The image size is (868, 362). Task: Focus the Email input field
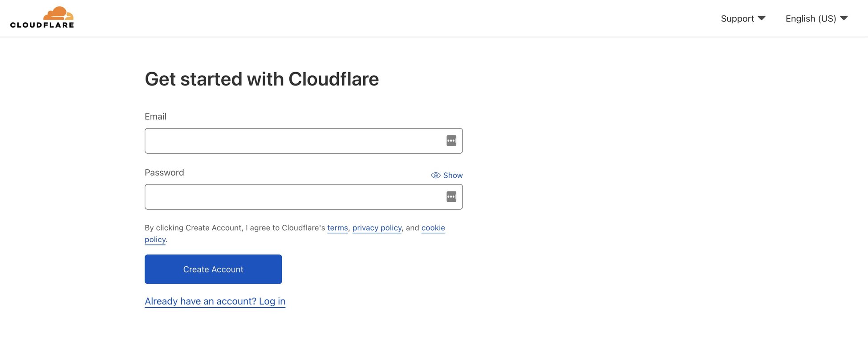[294, 141]
